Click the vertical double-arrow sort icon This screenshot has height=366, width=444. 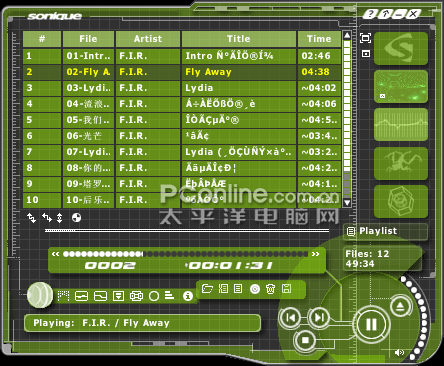pyautogui.click(x=60, y=218)
